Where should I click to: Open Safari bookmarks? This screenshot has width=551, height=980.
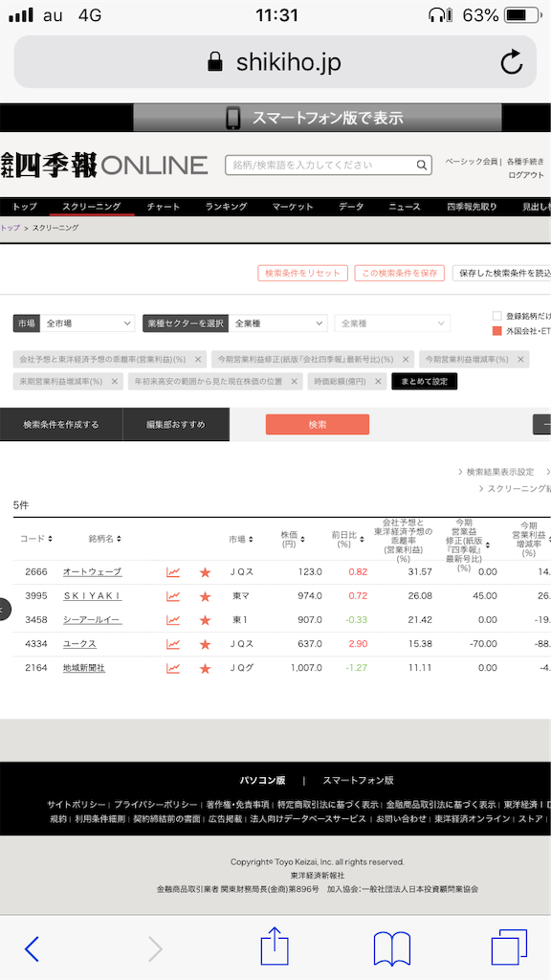[391, 948]
